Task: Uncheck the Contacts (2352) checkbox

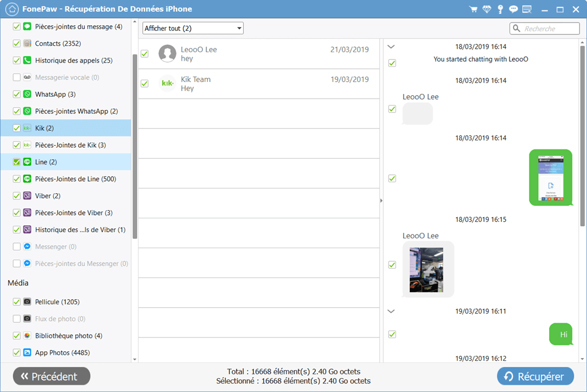Action: (17, 44)
